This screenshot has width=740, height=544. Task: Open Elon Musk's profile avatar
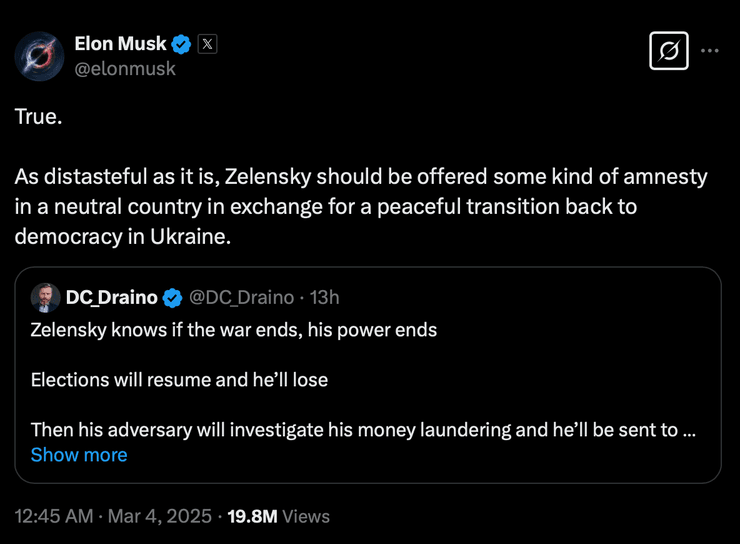[40, 56]
